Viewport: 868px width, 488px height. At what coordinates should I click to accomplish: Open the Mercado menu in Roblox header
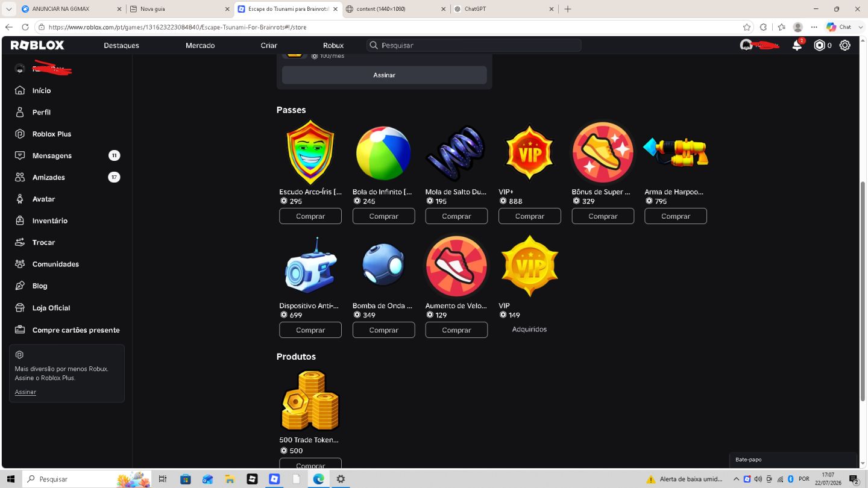click(200, 45)
